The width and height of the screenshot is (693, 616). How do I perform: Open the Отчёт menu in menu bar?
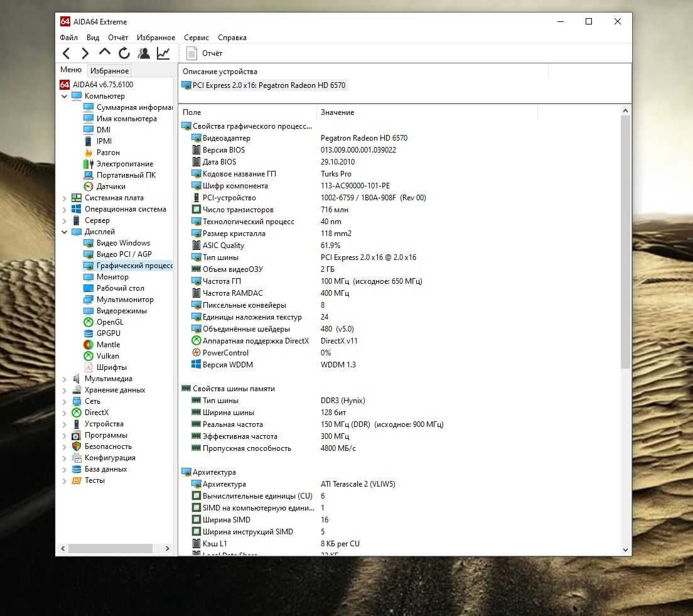(x=118, y=38)
